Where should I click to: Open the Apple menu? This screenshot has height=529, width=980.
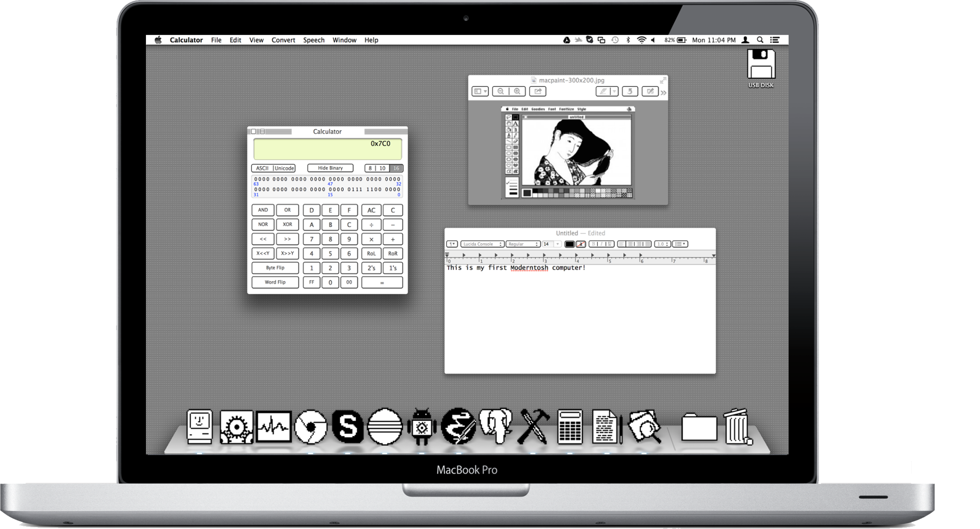coord(158,40)
